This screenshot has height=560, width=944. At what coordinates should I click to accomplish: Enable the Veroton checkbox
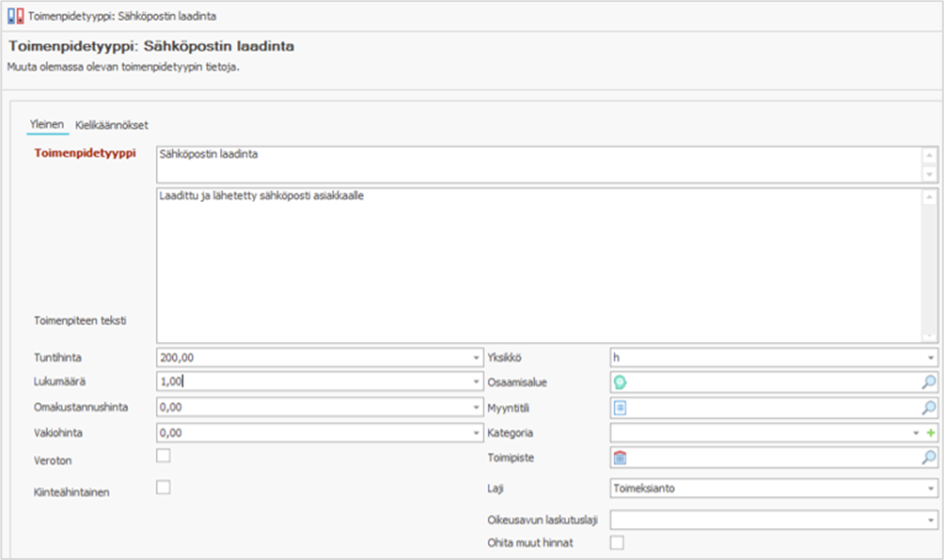pyautogui.click(x=164, y=456)
